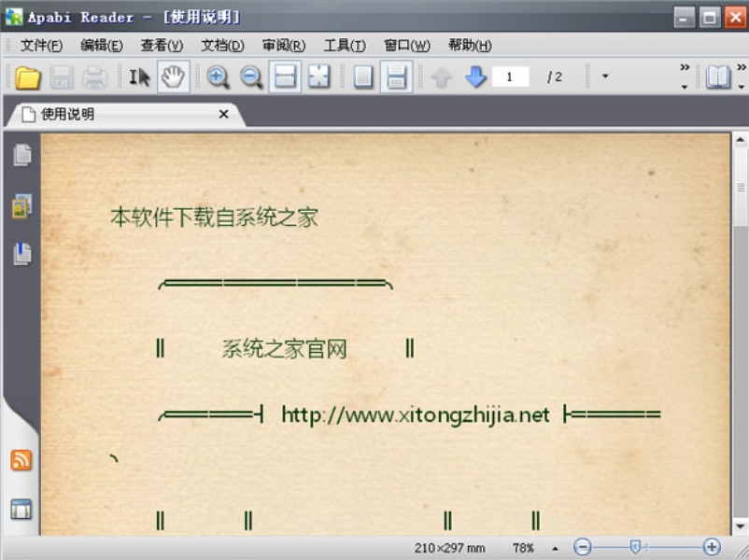Open the open-book reading mode icon

718,77
